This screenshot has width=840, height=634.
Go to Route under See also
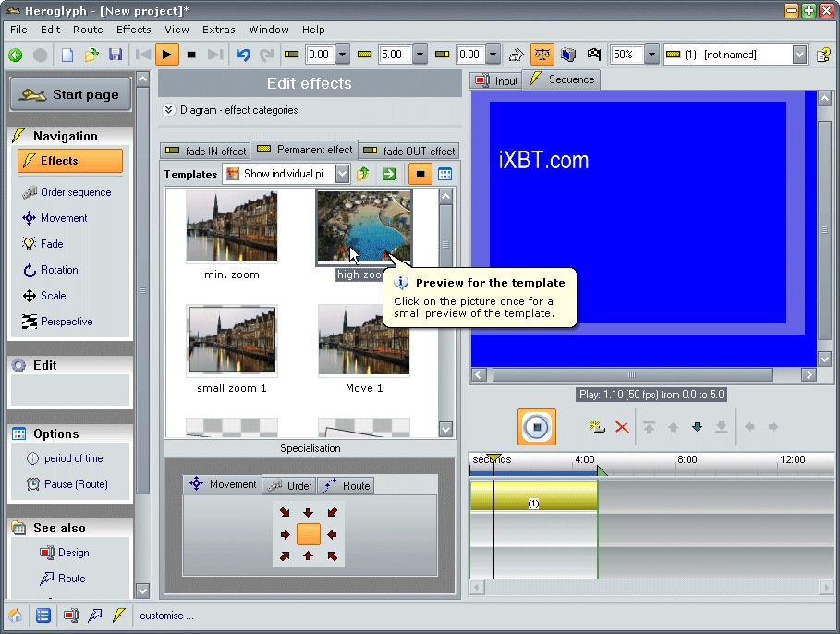(x=63, y=579)
